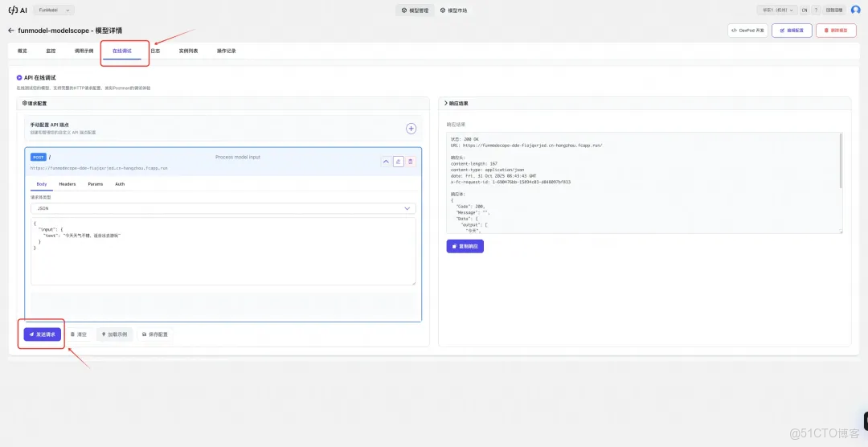Screen dimensions: 868x447
Task: Delete the POST endpoint using trash icon
Action: tap(410, 162)
